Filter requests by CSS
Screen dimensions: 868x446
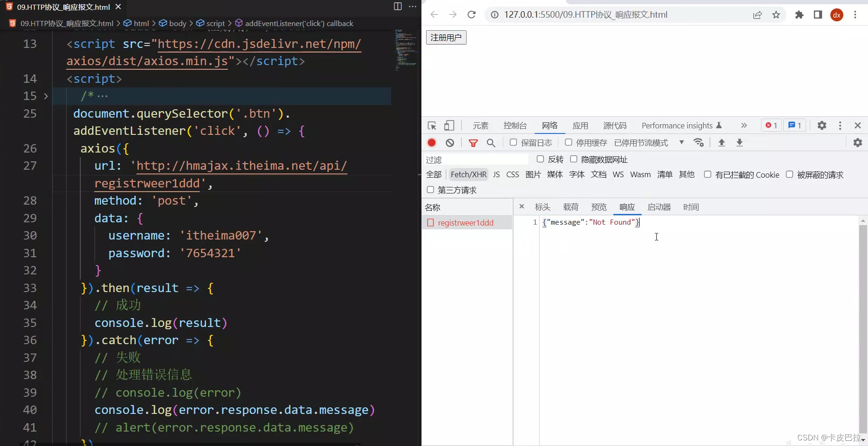[513, 174]
